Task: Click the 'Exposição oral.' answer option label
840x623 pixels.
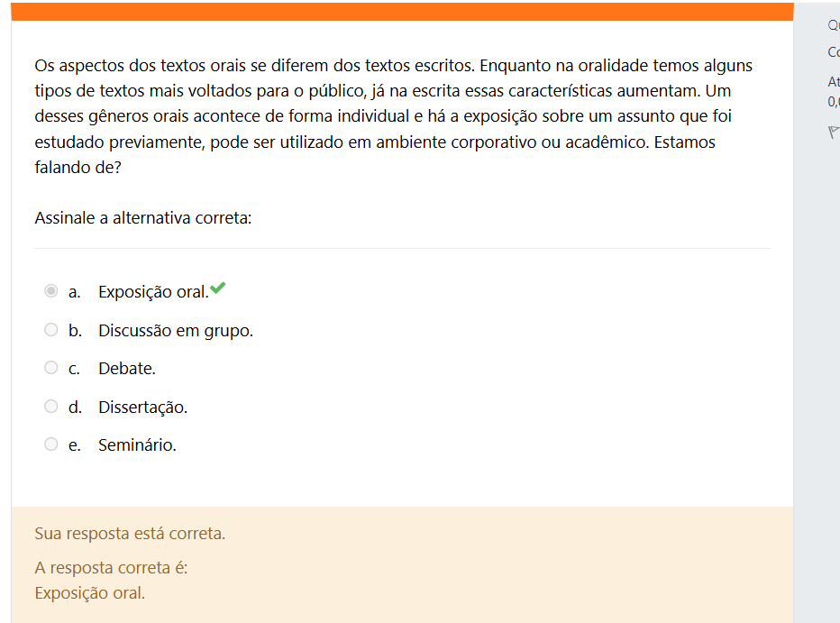Action: pyautogui.click(x=152, y=292)
